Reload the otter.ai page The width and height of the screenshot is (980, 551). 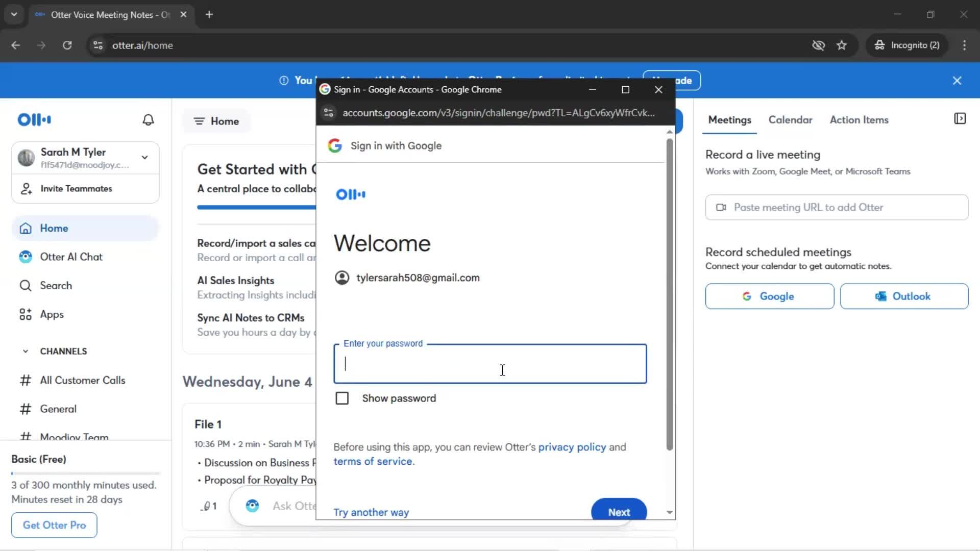point(67,45)
